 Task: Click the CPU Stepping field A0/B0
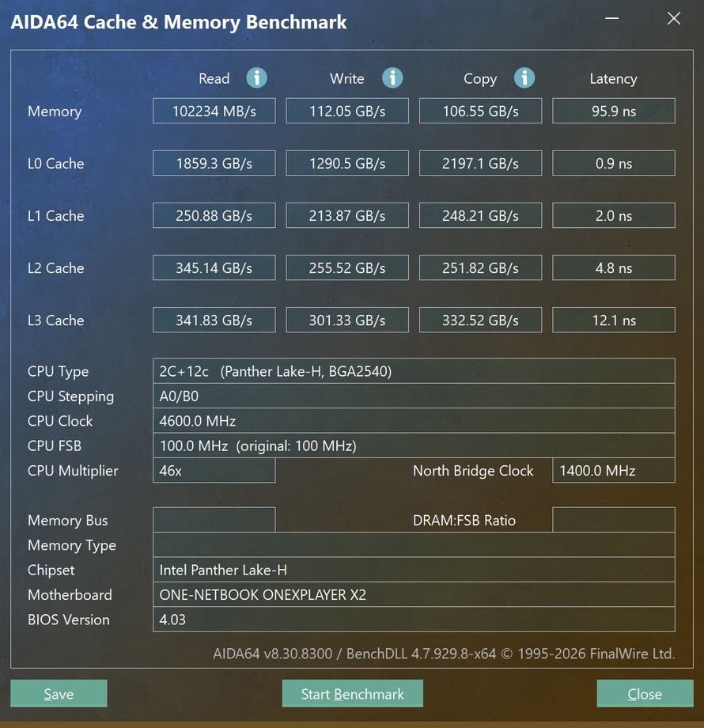[414, 396]
